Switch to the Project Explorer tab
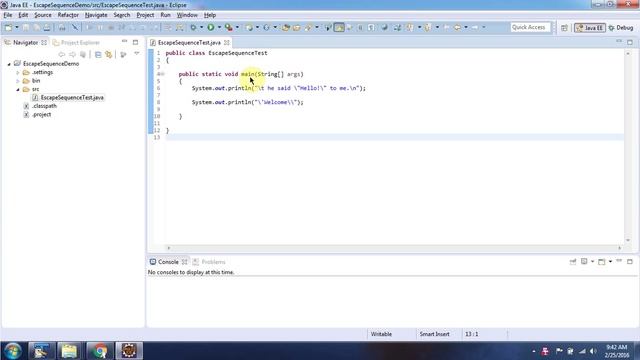Screen dimensions: 640x360 click(x=76, y=42)
